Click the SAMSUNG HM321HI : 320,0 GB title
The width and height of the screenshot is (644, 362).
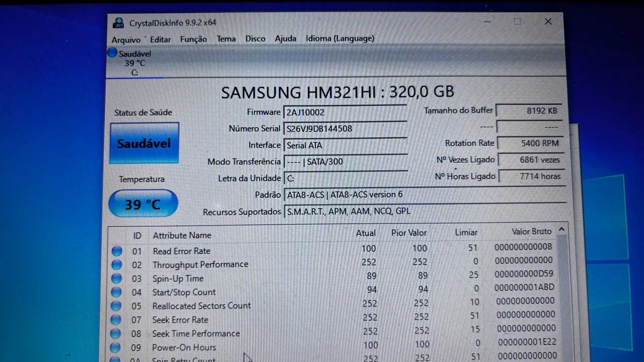(338, 92)
